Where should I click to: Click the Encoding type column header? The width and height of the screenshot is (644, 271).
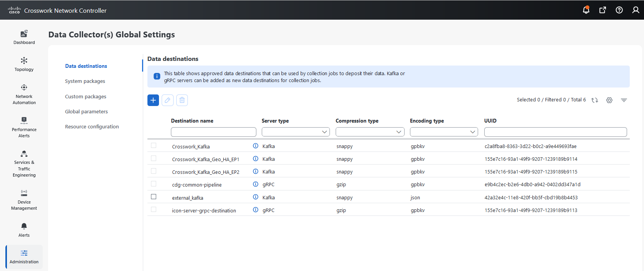click(427, 121)
